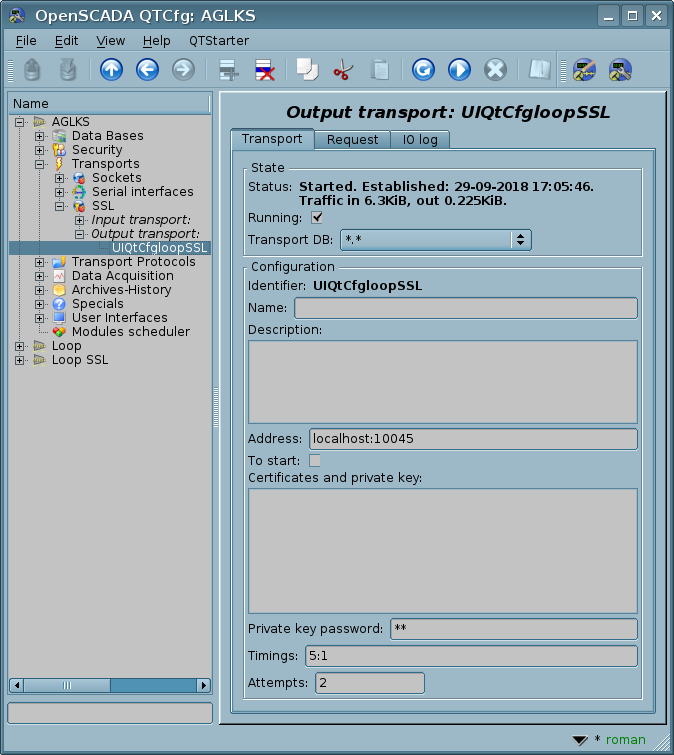The height and width of the screenshot is (755, 674).
Task: Click the Transport Protocols folder icon
Action: coord(59,262)
